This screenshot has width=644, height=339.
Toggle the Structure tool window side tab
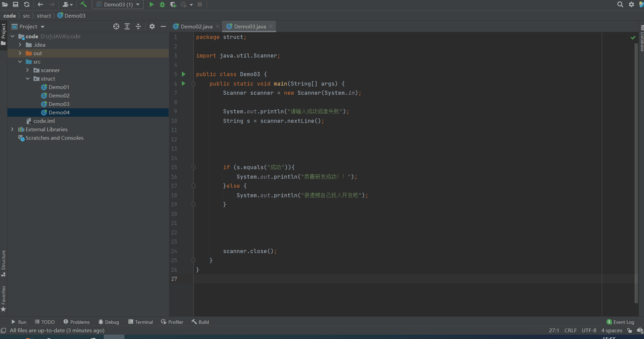point(3,261)
